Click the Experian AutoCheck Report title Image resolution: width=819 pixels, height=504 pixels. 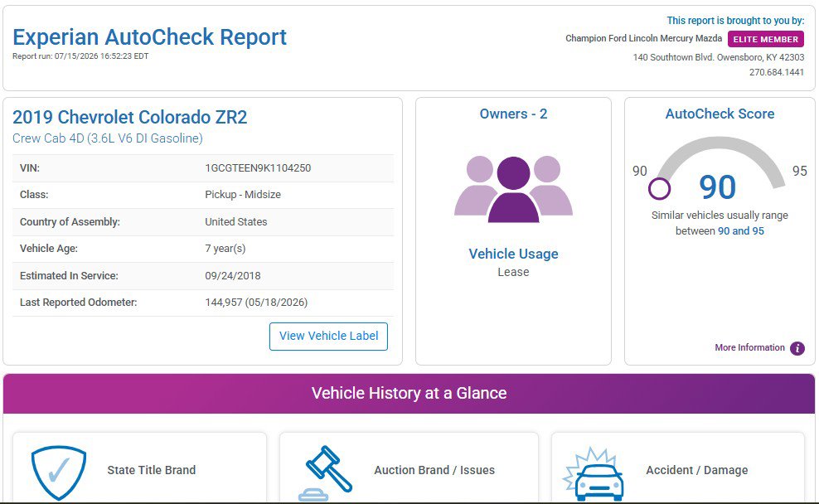point(149,37)
